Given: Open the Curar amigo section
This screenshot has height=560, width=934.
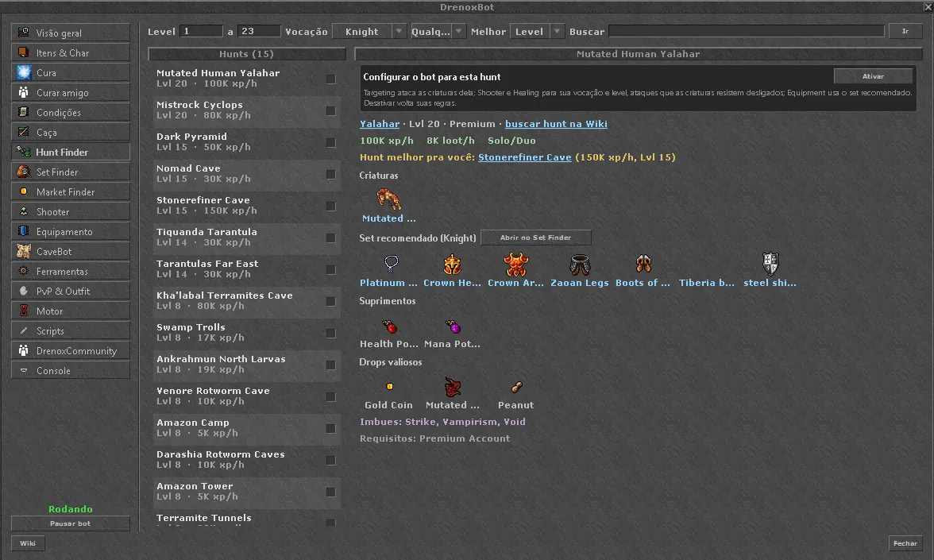Looking at the screenshot, I should click(70, 92).
